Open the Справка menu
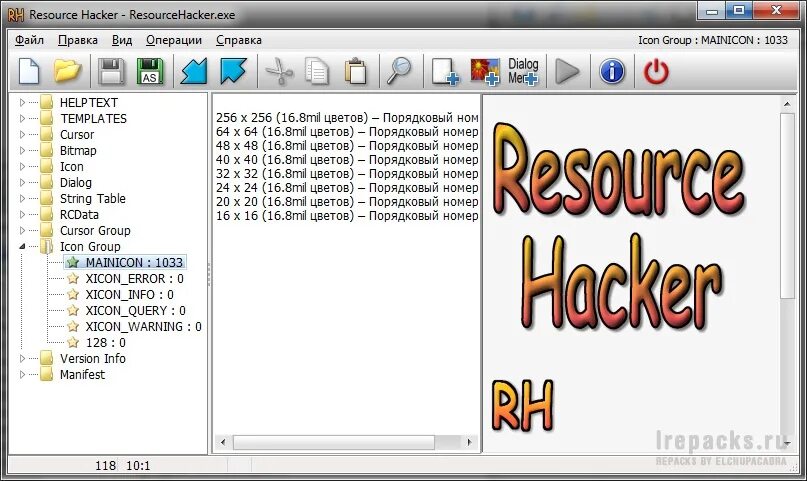Image resolution: width=807 pixels, height=481 pixels. [239, 40]
